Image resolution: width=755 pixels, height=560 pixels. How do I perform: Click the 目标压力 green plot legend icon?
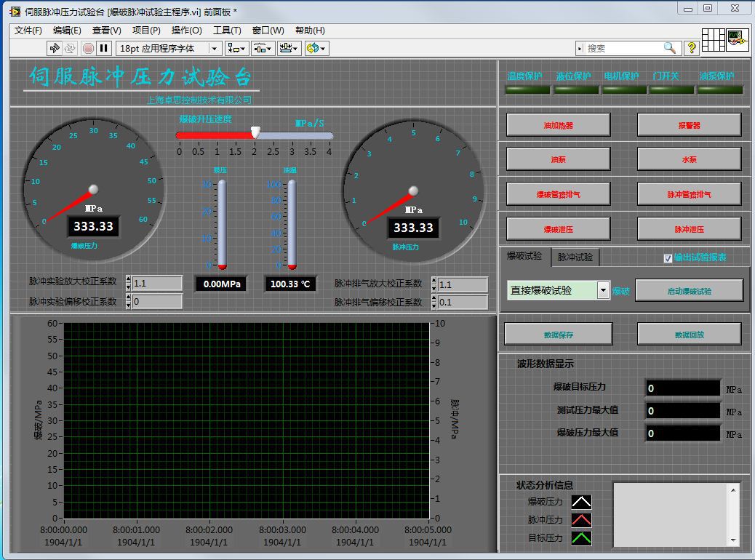pos(581,538)
